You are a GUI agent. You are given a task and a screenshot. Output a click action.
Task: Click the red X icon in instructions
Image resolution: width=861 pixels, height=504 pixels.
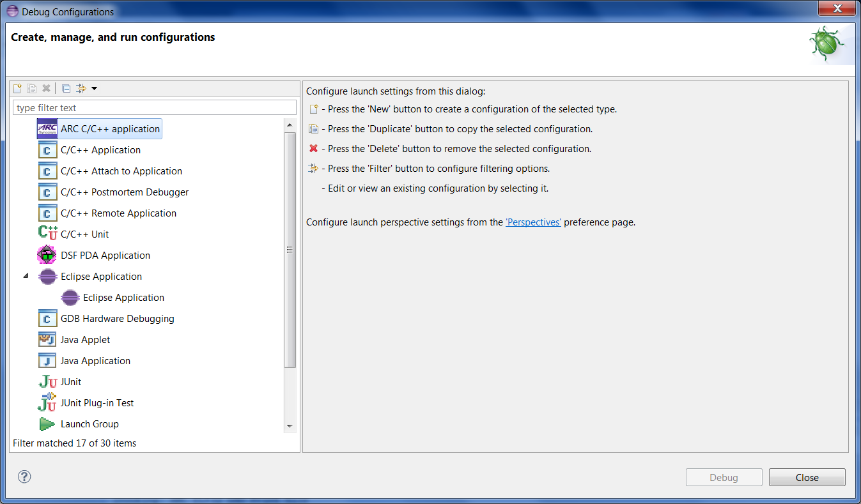313,149
